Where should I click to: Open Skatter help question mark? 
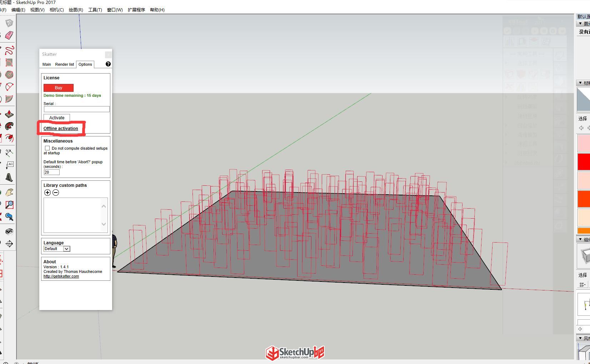tap(108, 64)
